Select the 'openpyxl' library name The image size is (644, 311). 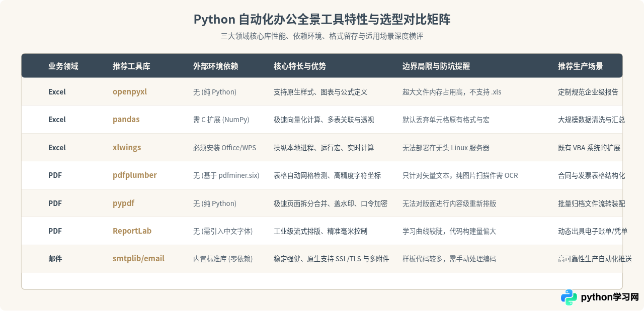130,92
